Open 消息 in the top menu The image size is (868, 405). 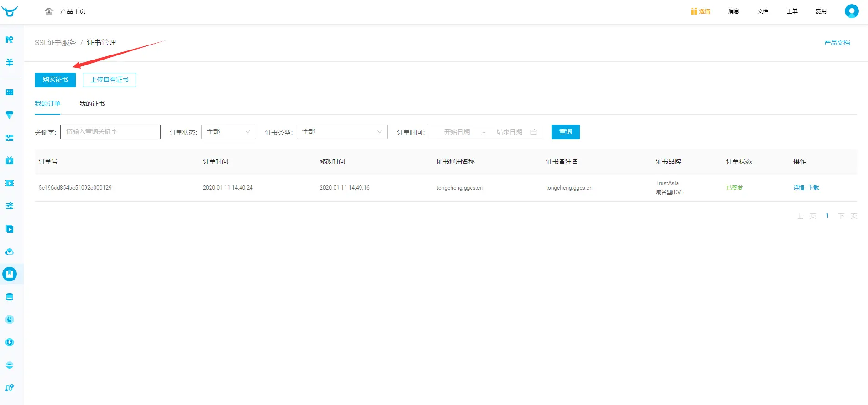(x=734, y=11)
